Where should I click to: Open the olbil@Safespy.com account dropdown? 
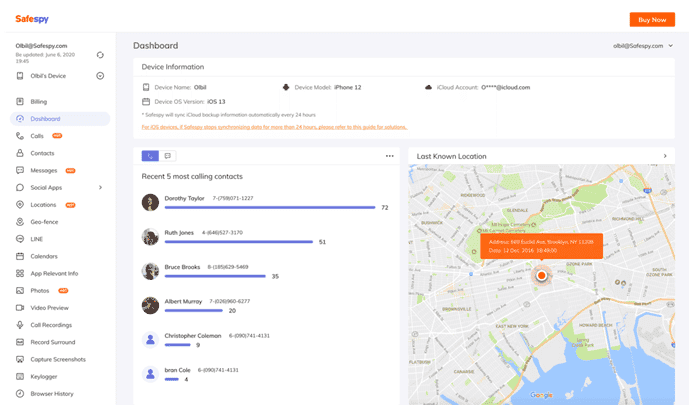(x=643, y=46)
